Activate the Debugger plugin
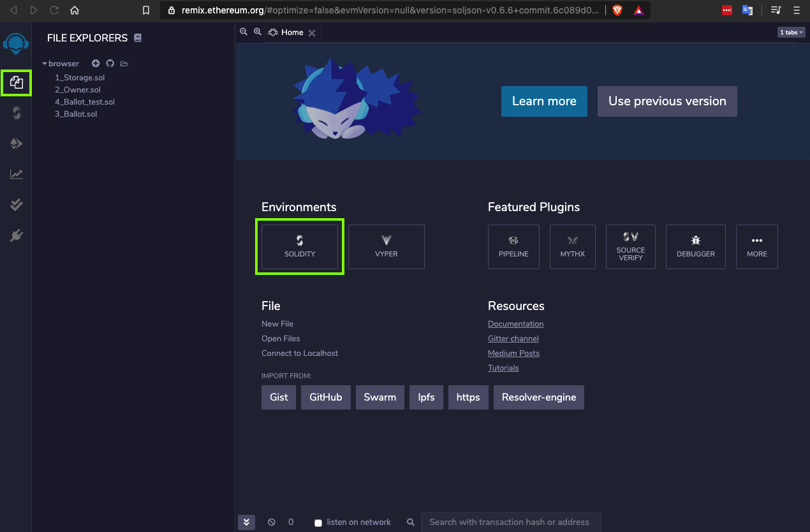This screenshot has width=810, height=532. pos(696,247)
